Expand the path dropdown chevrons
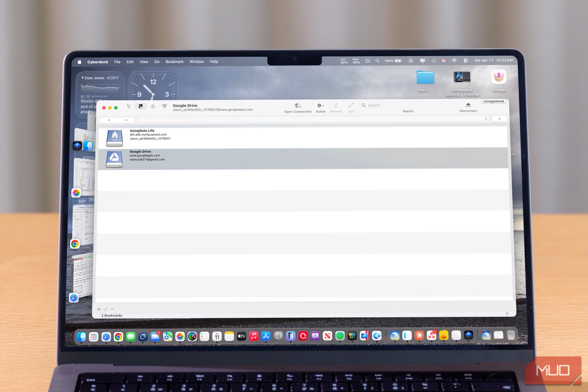The image size is (588, 392). (x=486, y=119)
